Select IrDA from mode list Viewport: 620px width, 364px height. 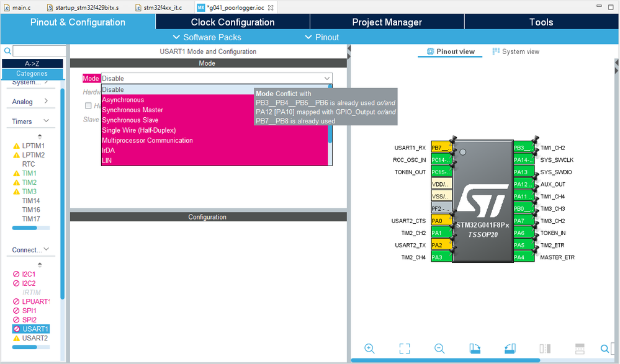point(215,151)
